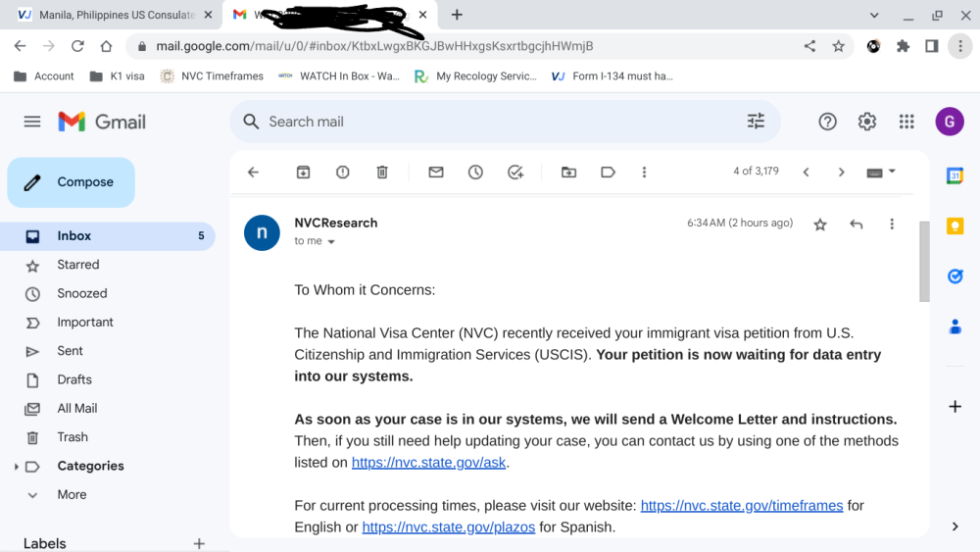Open the nvc.state.gov/ask link

pyautogui.click(x=429, y=463)
